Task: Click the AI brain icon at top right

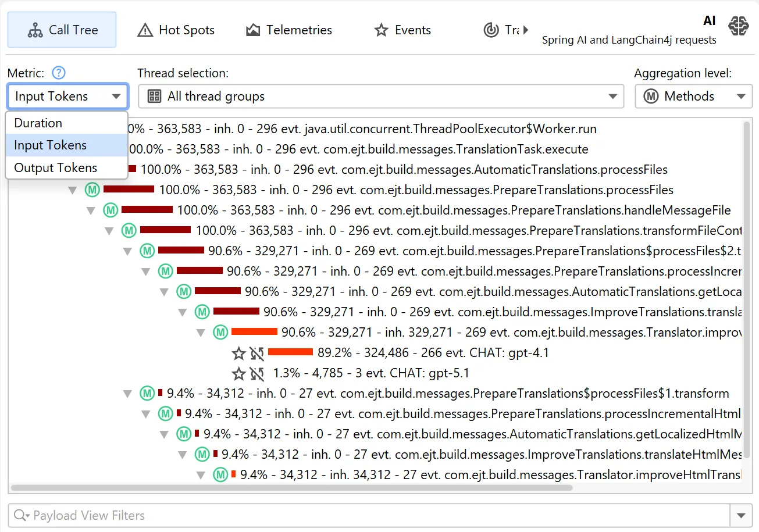Action: 738,27
